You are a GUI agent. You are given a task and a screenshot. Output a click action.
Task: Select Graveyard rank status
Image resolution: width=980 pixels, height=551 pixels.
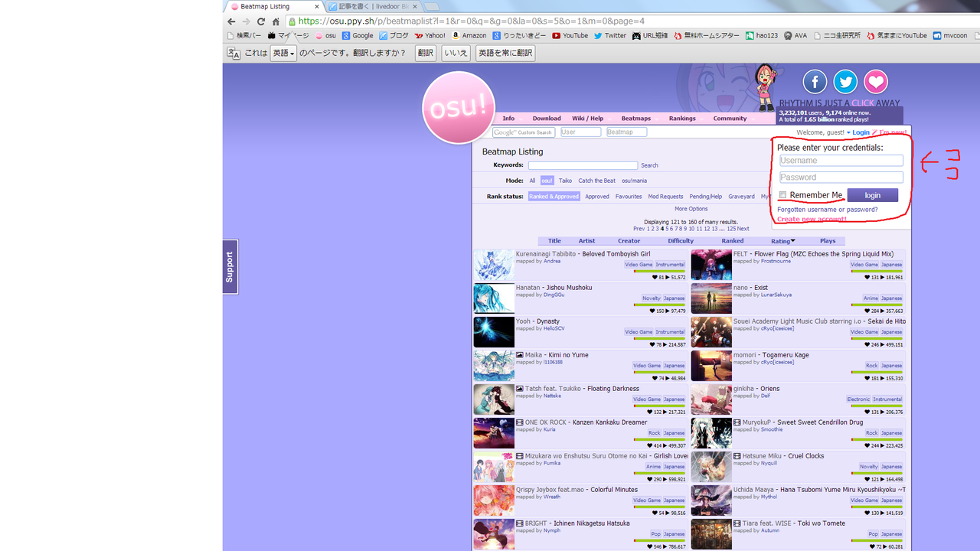(x=741, y=197)
